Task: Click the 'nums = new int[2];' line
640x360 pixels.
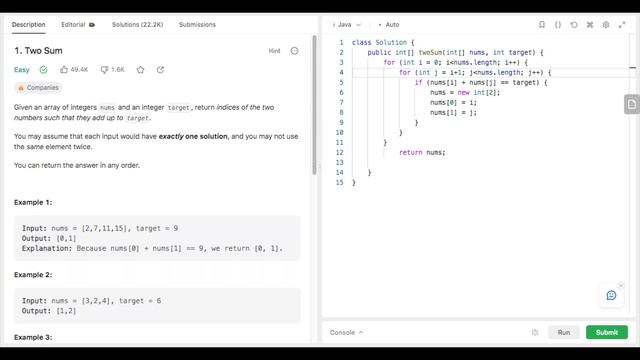Action: click(465, 92)
